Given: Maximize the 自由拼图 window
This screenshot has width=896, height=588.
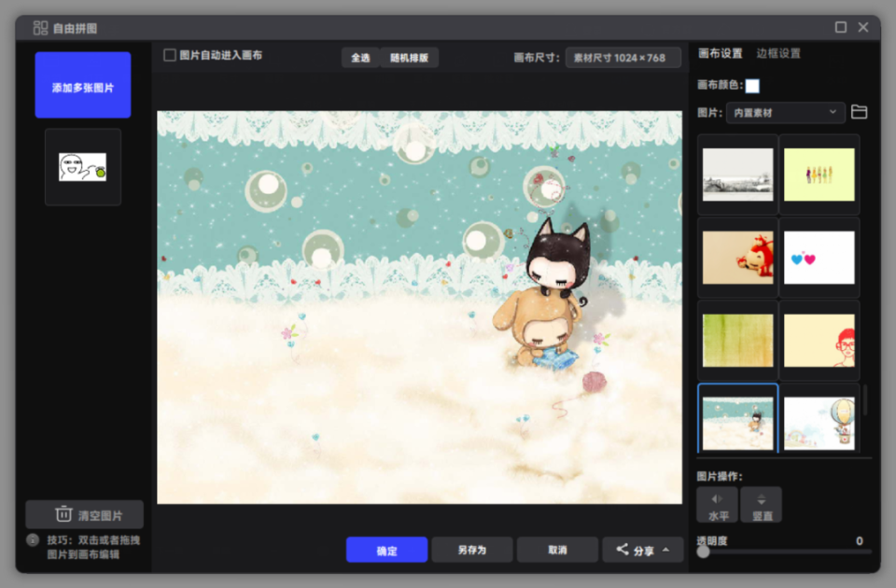Looking at the screenshot, I should (841, 27).
